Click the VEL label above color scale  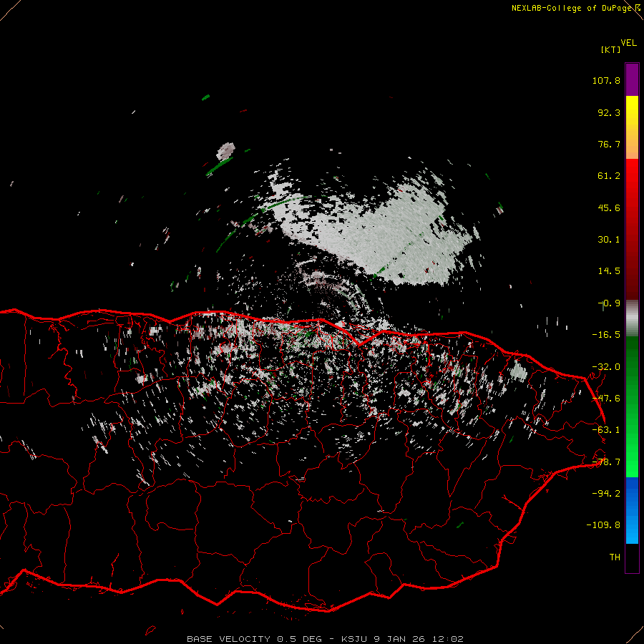coord(628,43)
